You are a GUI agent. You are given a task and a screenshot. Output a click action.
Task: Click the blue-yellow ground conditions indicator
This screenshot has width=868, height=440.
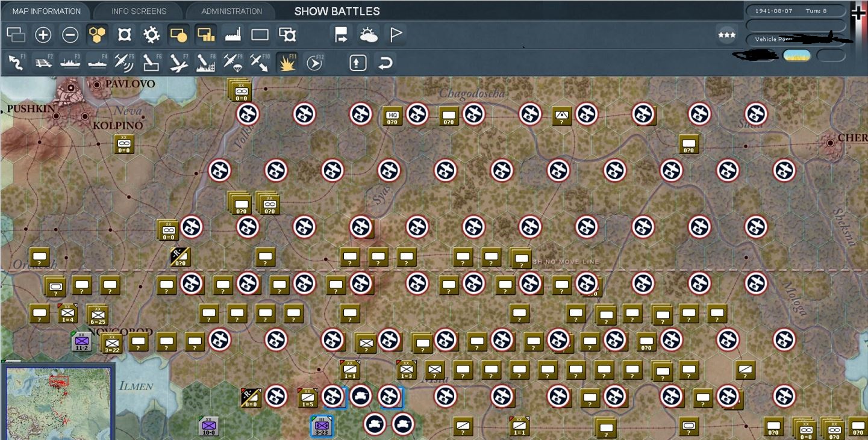pos(796,56)
